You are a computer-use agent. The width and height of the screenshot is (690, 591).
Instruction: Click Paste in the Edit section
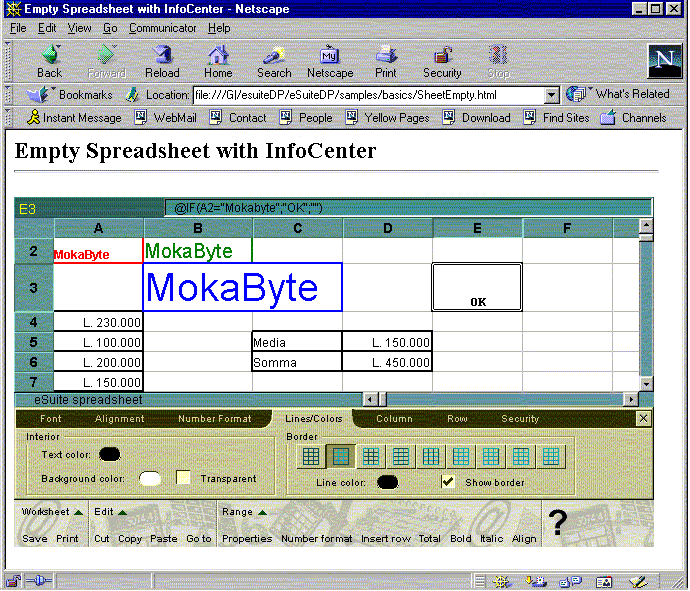[163, 539]
